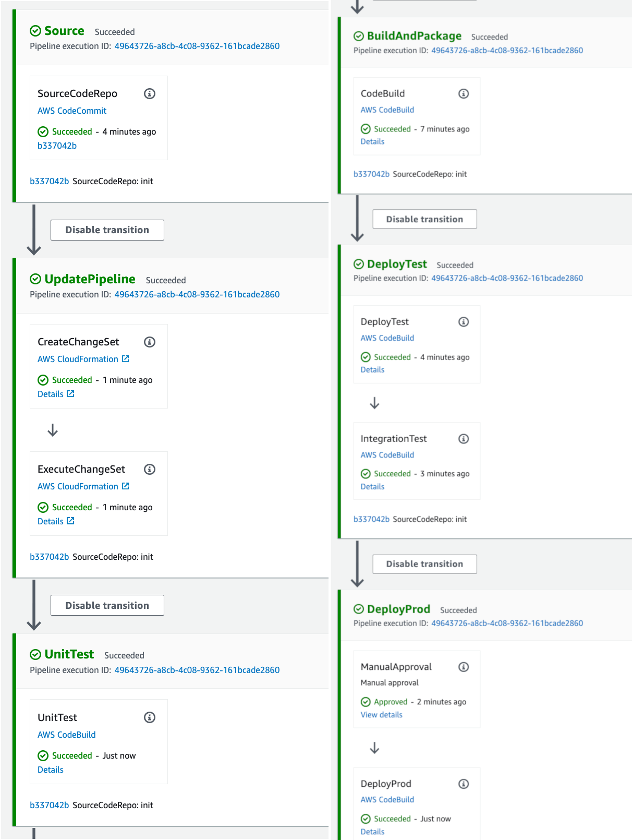Viewport: 632px width, 840px height.
Task: Click info icon on ExecuteChangeSet card
Action: (150, 470)
